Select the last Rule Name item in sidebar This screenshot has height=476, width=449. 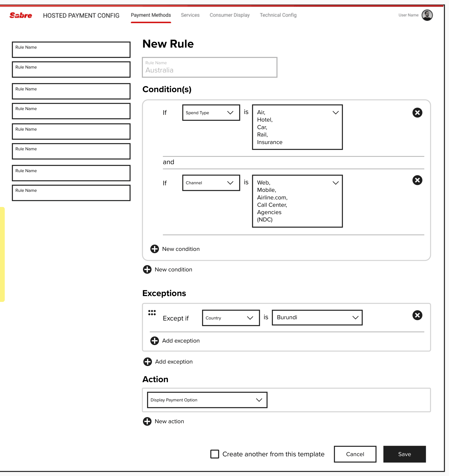[x=71, y=193]
